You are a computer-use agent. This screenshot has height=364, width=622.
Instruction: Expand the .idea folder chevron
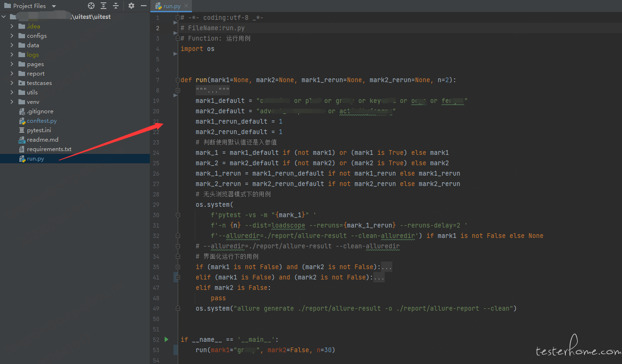coord(12,26)
